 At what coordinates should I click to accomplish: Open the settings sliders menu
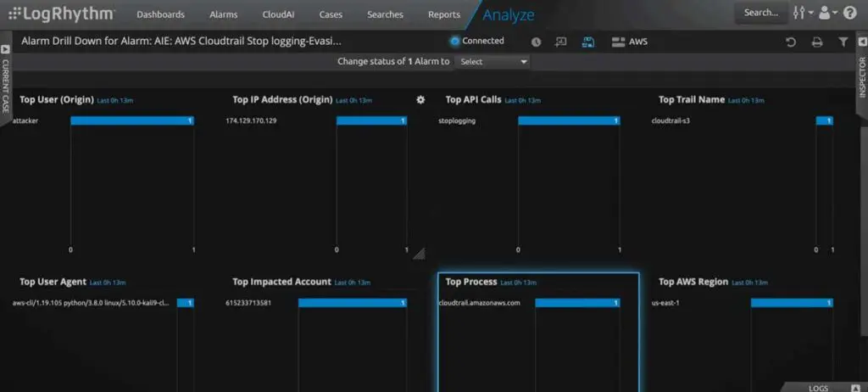point(802,13)
